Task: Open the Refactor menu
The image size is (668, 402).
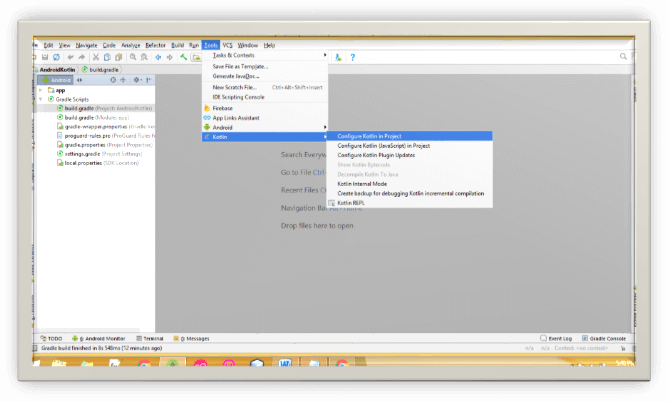Action: 155,45
